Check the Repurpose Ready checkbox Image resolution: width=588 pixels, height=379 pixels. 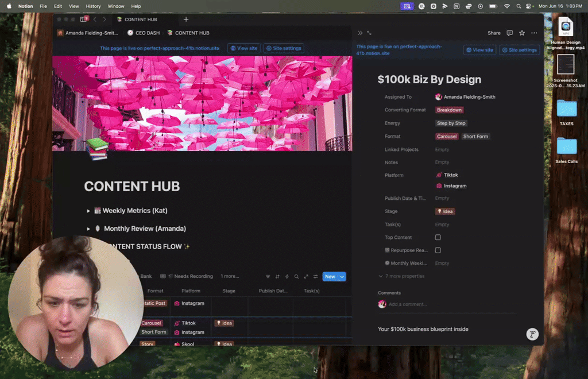coord(438,250)
